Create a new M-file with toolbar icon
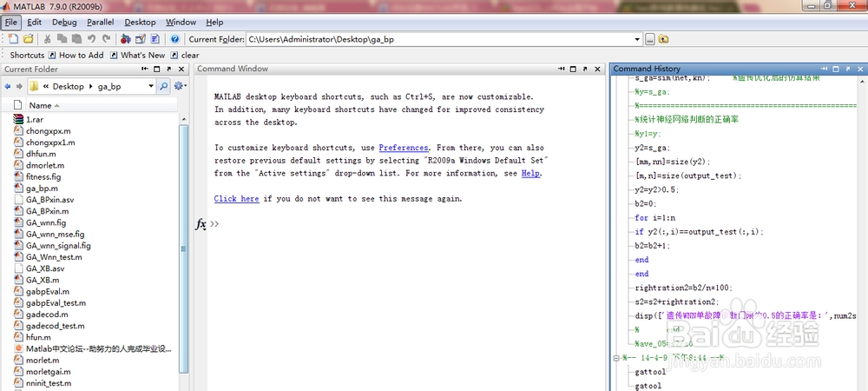 [13, 39]
